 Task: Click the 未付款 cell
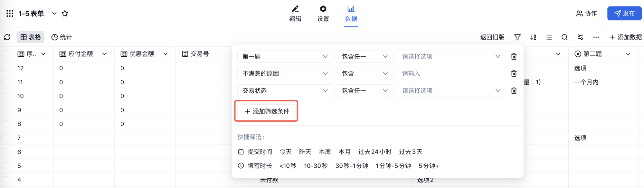tap(269, 180)
